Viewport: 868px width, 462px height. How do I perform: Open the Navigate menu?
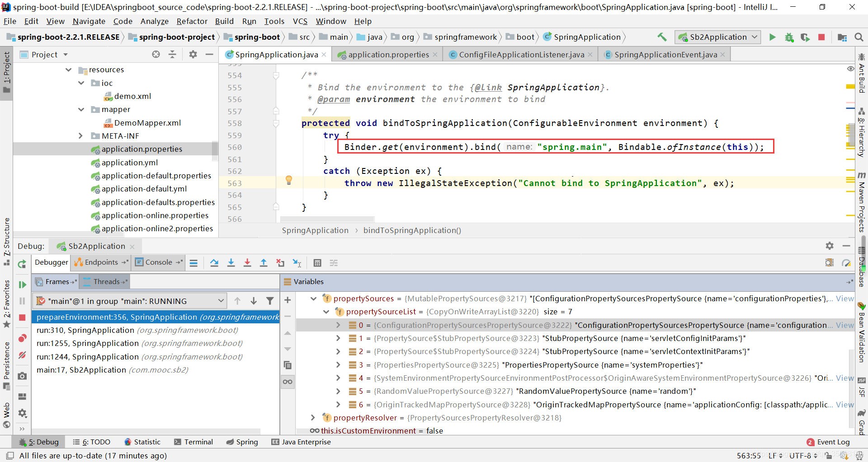[89, 21]
